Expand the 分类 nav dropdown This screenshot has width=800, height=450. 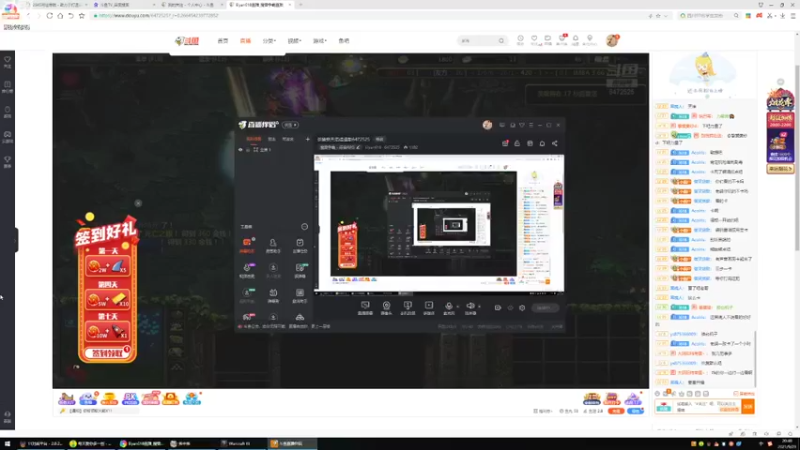[269, 41]
